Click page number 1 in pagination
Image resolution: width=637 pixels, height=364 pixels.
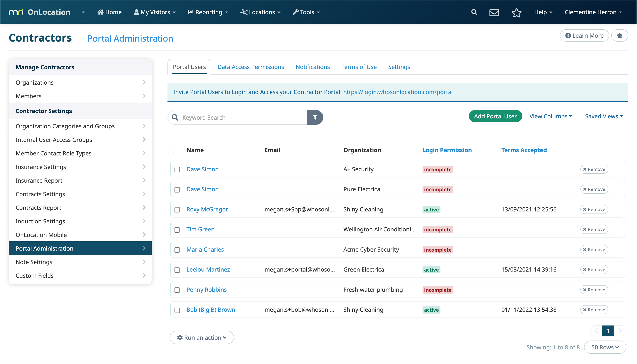tap(608, 331)
